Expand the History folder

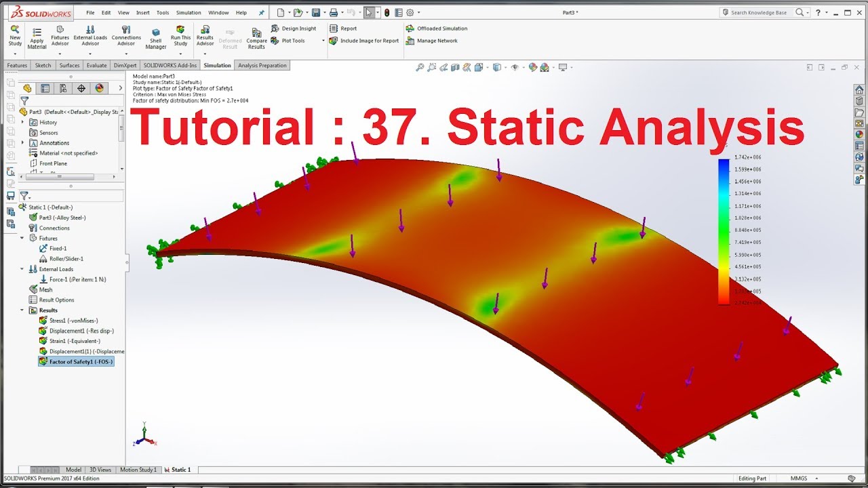(x=22, y=123)
